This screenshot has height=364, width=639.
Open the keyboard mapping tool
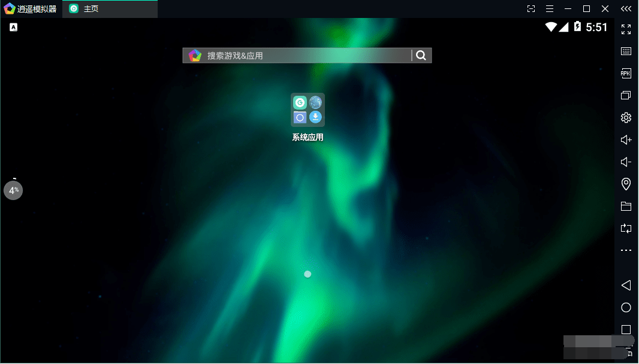point(626,51)
